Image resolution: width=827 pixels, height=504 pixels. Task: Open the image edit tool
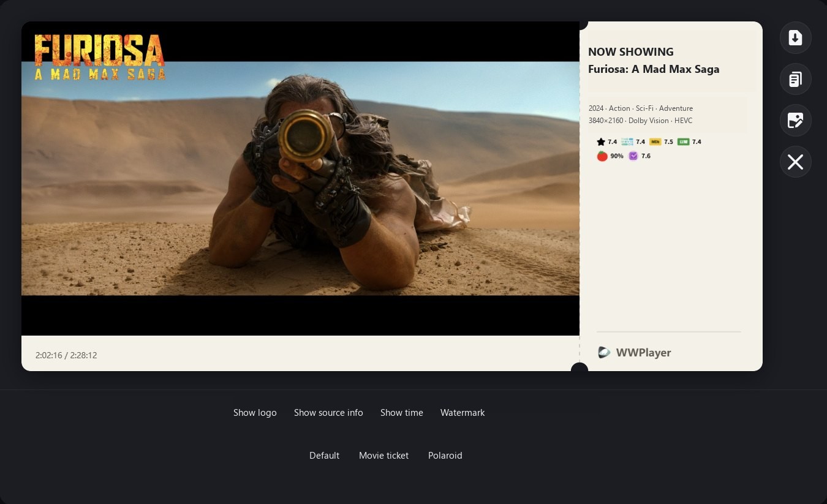point(795,121)
